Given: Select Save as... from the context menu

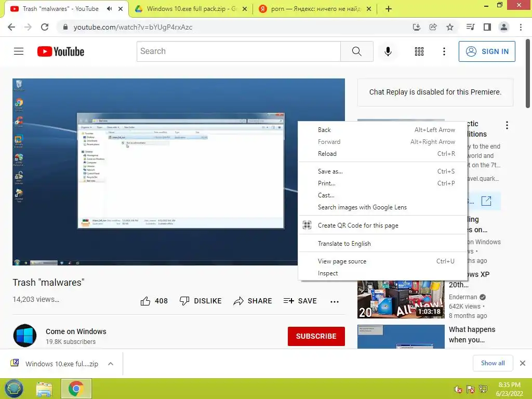Looking at the screenshot, I should click(x=383, y=171).
